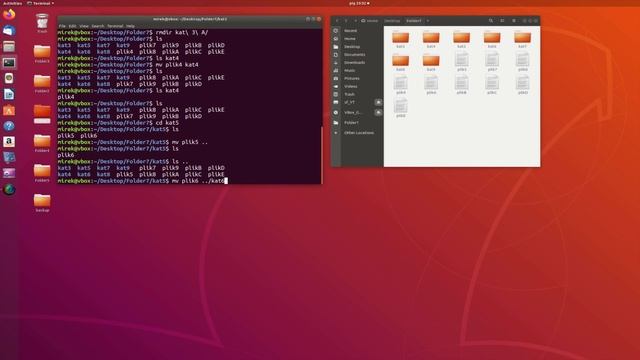Viewport: 640px width, 360px height.
Task: Select the kat5 folder in Files
Action: [x=462, y=39]
